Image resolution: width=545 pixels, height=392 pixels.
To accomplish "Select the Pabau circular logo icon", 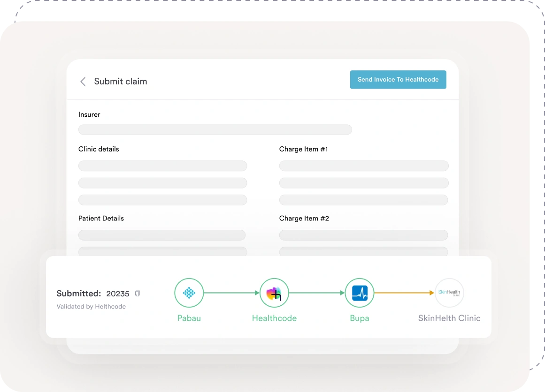I will click(x=189, y=293).
